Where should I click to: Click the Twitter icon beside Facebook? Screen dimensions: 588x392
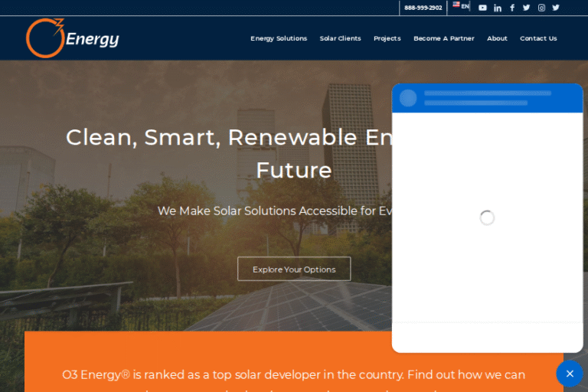click(526, 8)
